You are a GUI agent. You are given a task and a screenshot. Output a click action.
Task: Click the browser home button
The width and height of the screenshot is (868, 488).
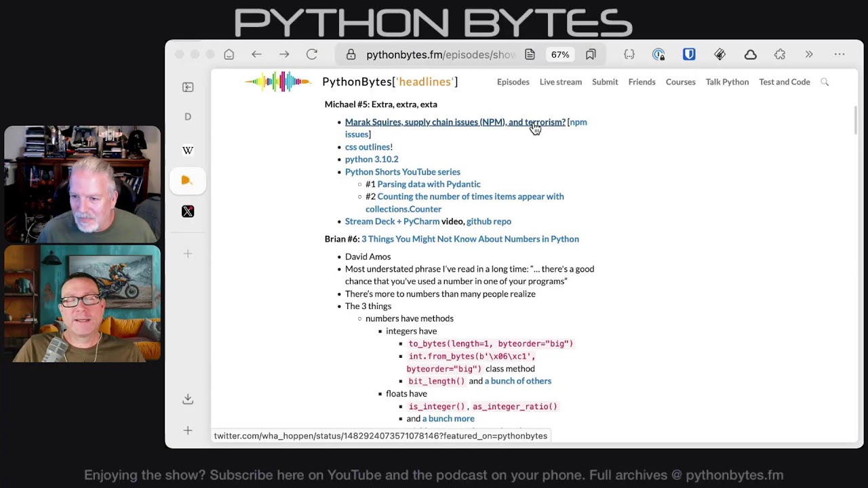coord(229,54)
